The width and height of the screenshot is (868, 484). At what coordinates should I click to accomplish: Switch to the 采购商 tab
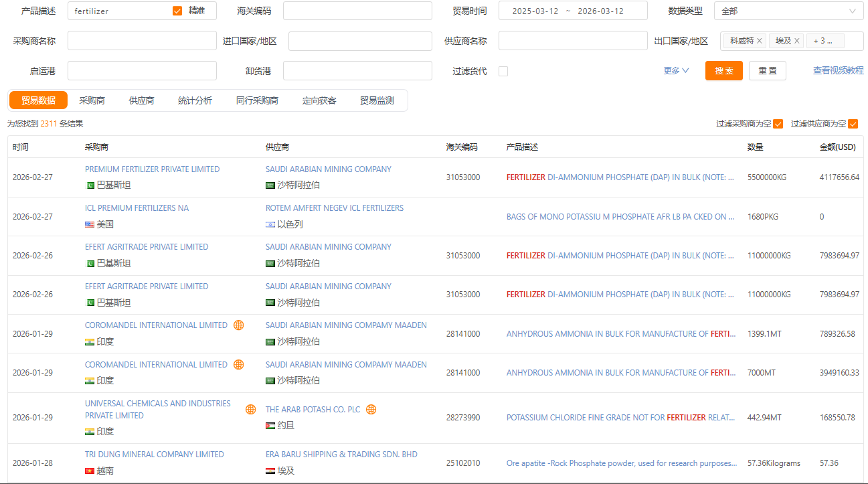(92, 100)
